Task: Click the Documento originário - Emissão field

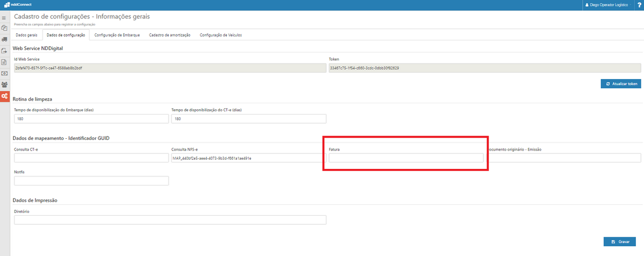Action: (x=563, y=158)
